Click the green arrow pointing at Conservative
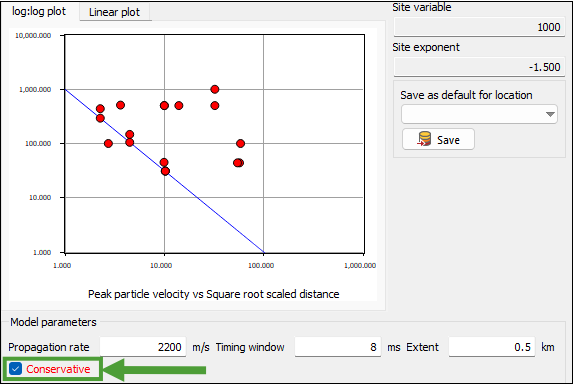This screenshot has height=384, width=573. coord(155,370)
